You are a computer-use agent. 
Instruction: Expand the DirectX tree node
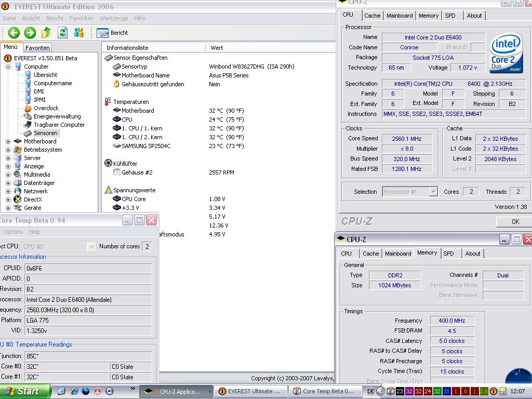click(8, 199)
